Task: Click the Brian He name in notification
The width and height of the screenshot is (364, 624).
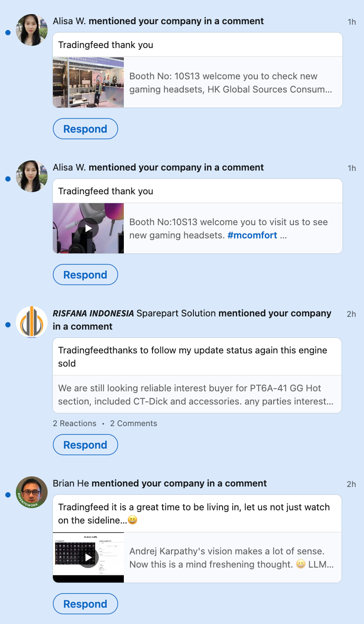Action: coord(71,483)
